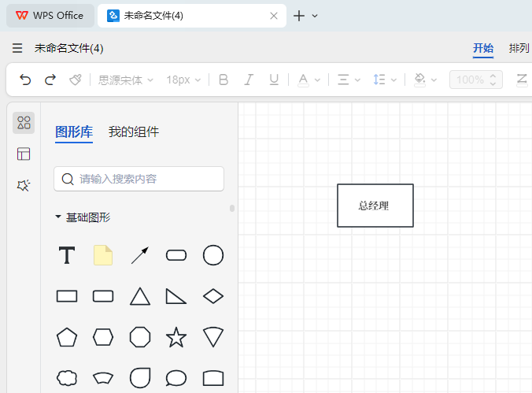This screenshot has width=532, height=393.
Task: Open the AI magic star sidebar icon
Action: click(24, 185)
